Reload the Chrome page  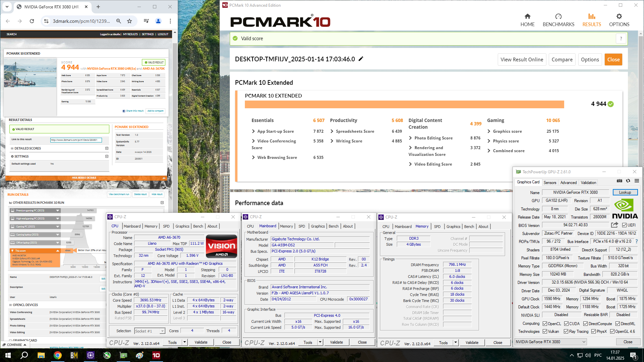click(32, 21)
